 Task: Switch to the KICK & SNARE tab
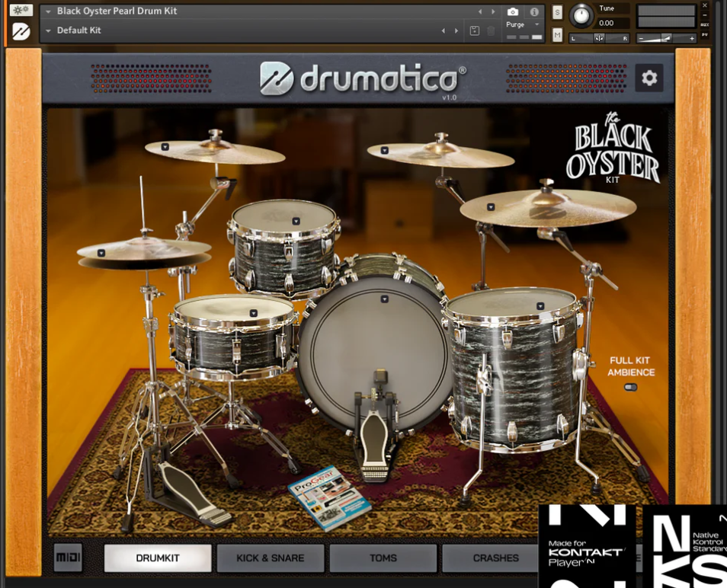click(x=271, y=558)
